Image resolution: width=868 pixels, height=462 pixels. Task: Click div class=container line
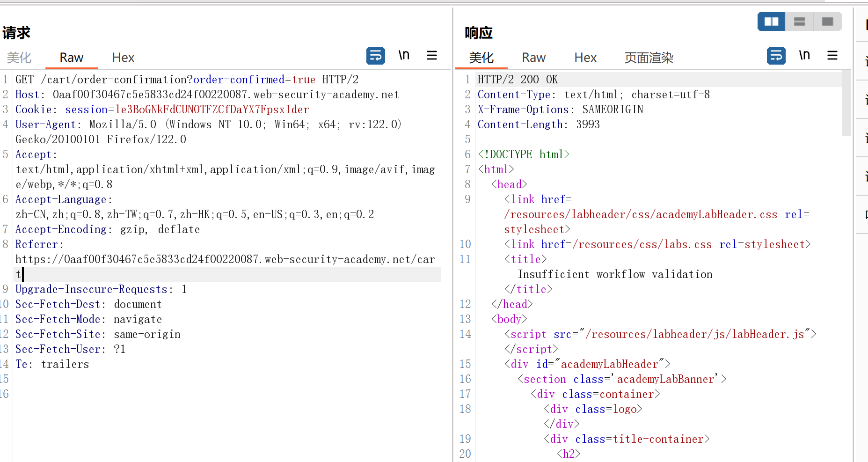(595, 394)
